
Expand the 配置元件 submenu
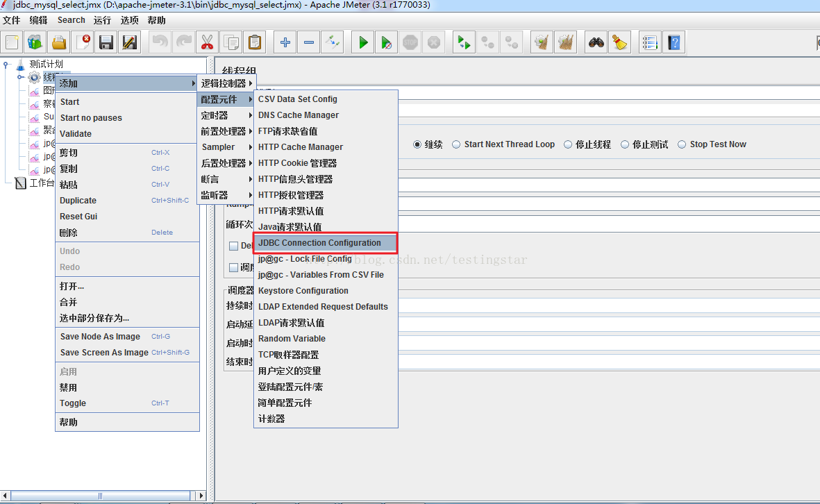click(x=226, y=99)
